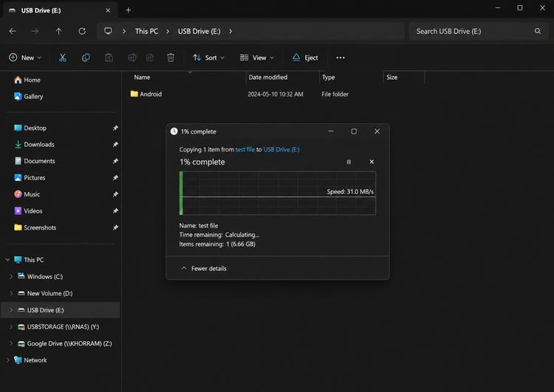Sort by Name column header
Image resolution: width=554 pixels, height=392 pixels.
(142, 77)
